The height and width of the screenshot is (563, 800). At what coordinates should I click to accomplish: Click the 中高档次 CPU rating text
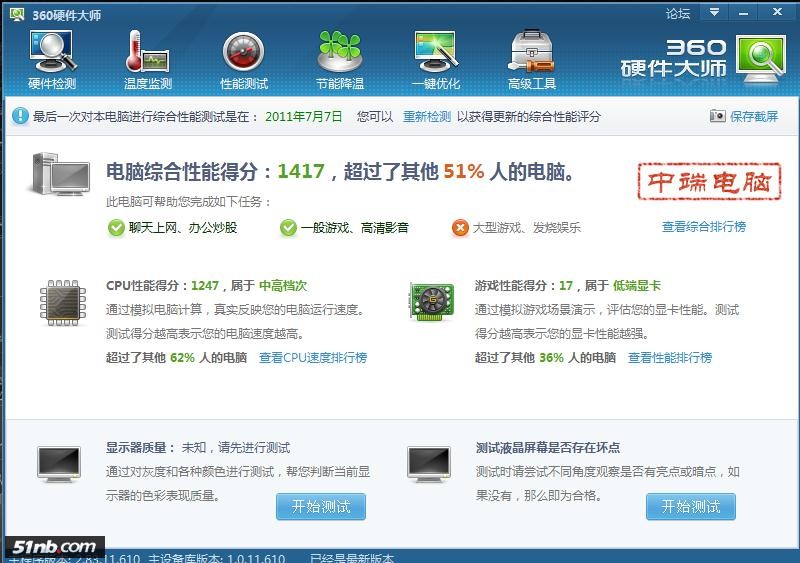coord(283,286)
